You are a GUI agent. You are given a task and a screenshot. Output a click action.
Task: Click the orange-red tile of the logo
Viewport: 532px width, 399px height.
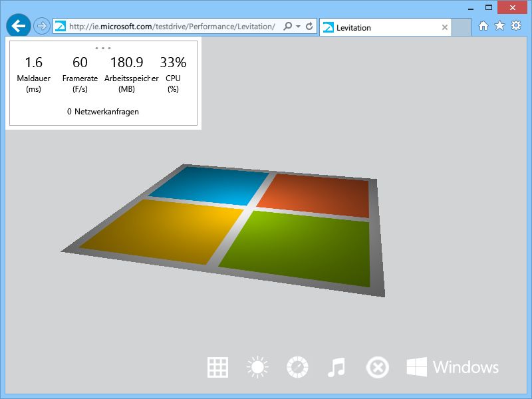tap(317, 196)
